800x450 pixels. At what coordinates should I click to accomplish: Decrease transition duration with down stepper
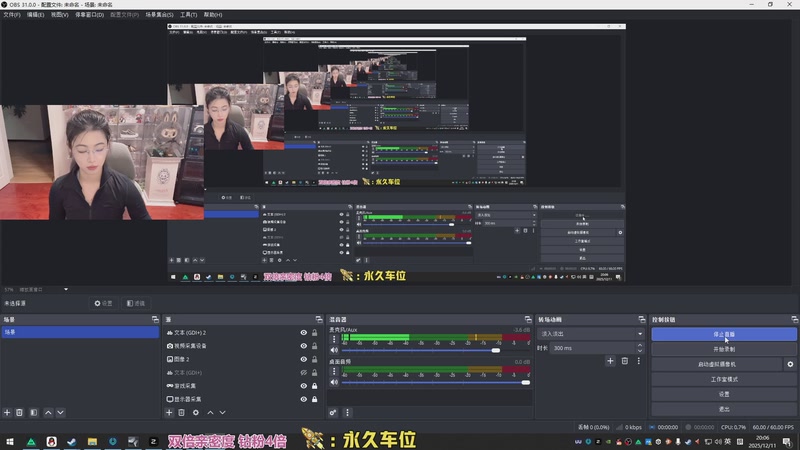coord(640,351)
